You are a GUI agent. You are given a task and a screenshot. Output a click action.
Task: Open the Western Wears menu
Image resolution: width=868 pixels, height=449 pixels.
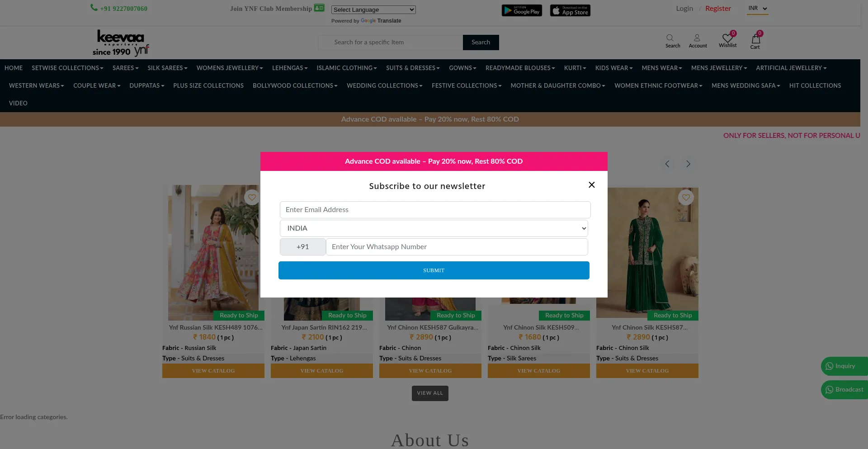tap(37, 85)
